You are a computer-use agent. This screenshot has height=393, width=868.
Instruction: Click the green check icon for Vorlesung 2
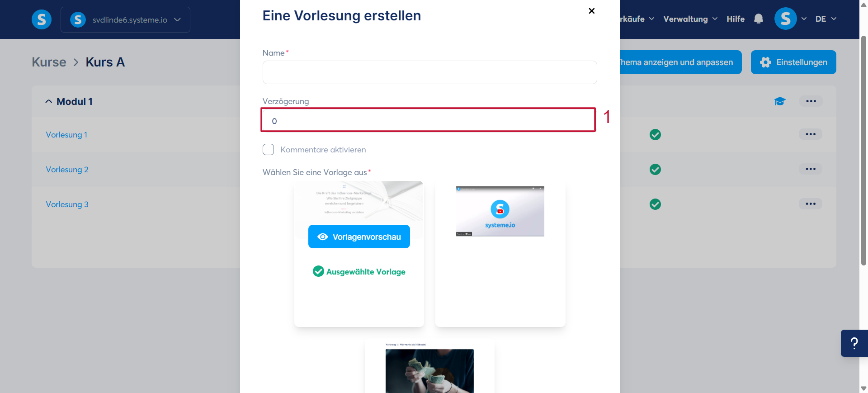pos(655,170)
